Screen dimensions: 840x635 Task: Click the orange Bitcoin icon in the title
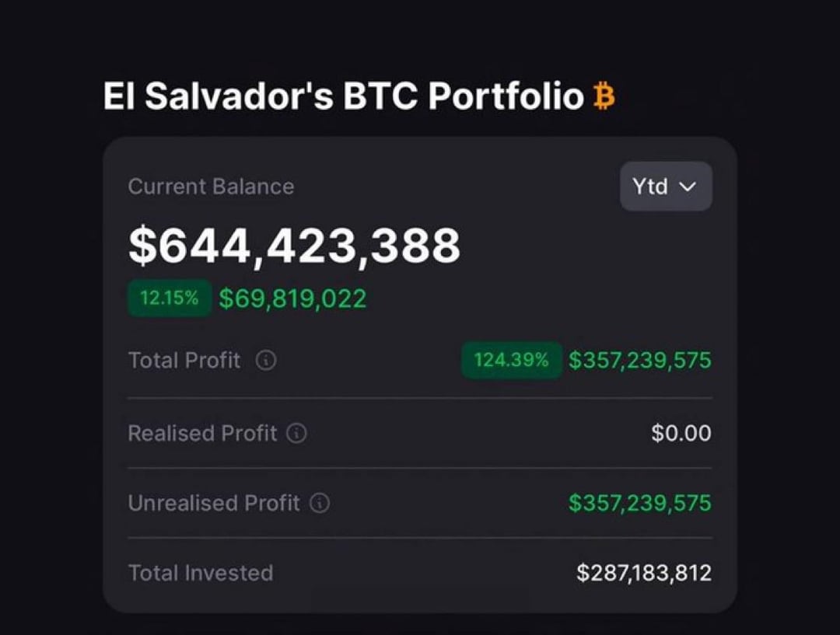tap(604, 96)
